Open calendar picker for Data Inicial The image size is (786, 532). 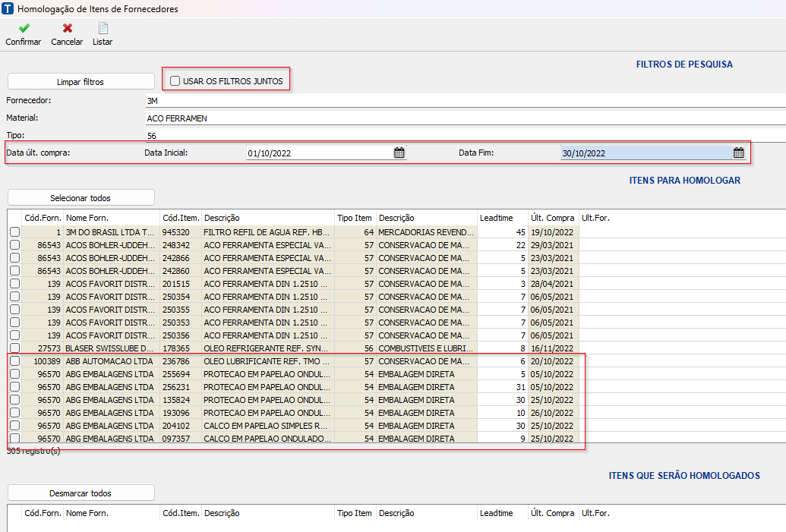click(399, 153)
